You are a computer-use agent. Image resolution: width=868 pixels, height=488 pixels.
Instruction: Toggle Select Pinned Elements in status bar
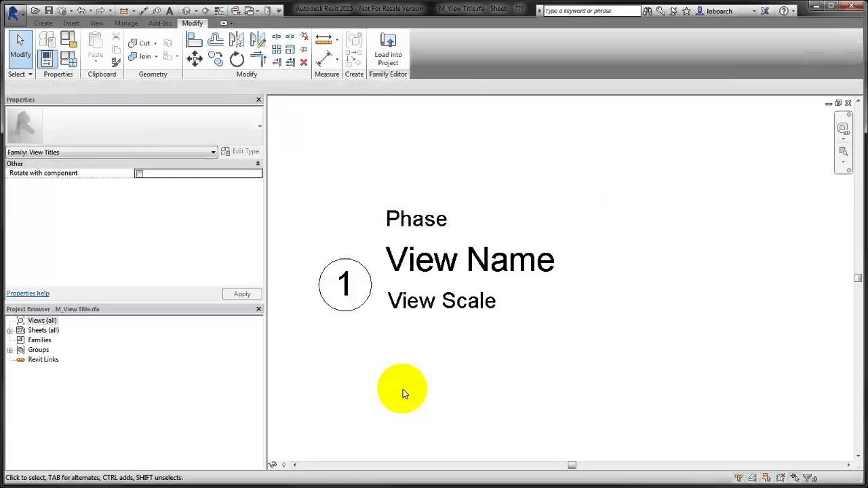tap(766, 478)
